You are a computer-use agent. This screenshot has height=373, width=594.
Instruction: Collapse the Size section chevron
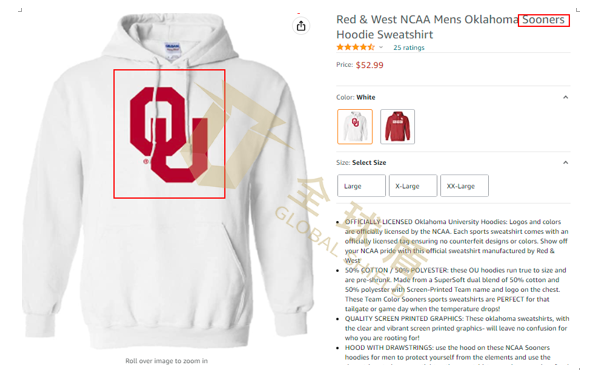565,162
